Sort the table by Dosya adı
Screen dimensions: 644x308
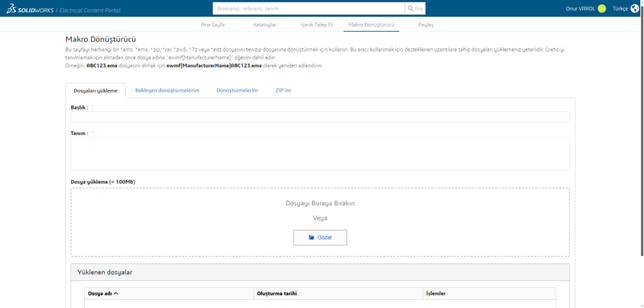(104, 294)
